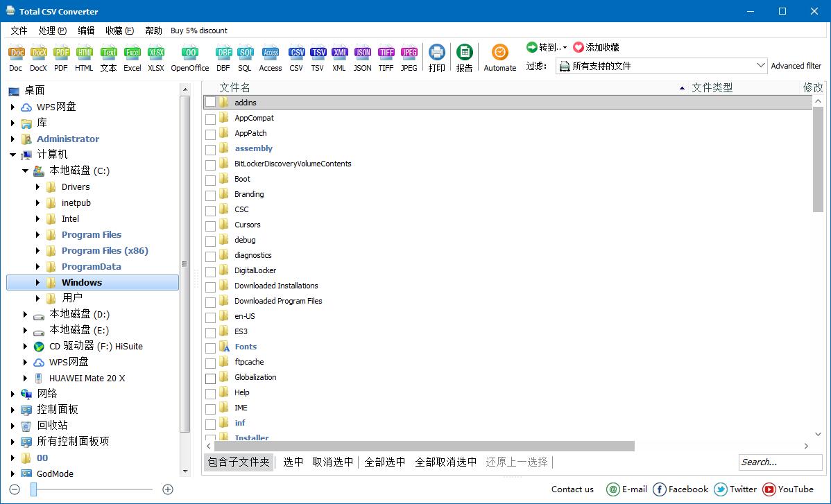
Task: Open the 帮助 (Help) menu
Action: (x=154, y=31)
